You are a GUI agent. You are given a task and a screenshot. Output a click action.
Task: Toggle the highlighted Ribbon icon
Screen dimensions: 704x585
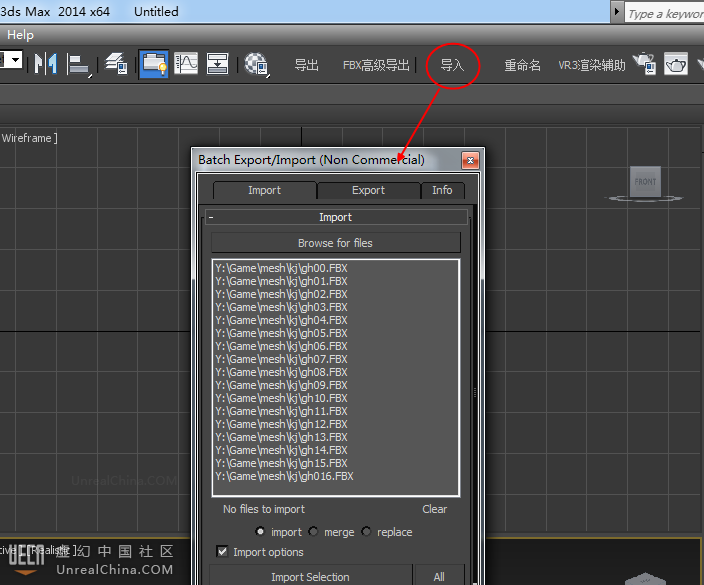154,64
